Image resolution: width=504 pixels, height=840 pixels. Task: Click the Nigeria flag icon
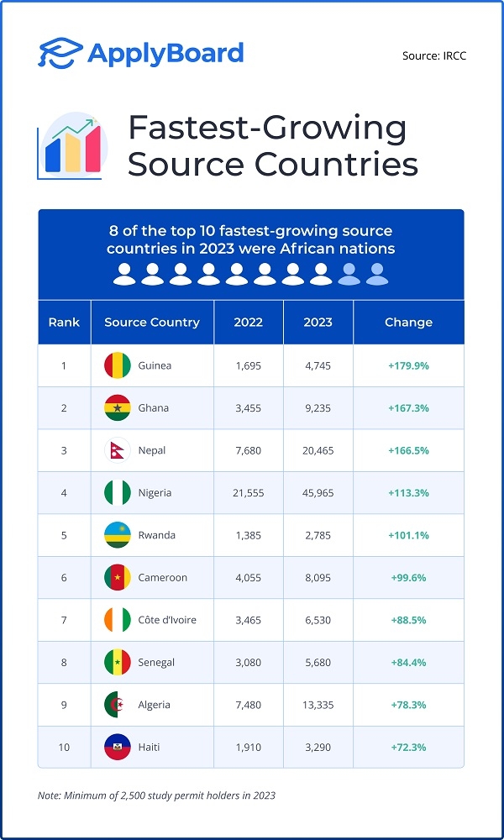tap(118, 492)
